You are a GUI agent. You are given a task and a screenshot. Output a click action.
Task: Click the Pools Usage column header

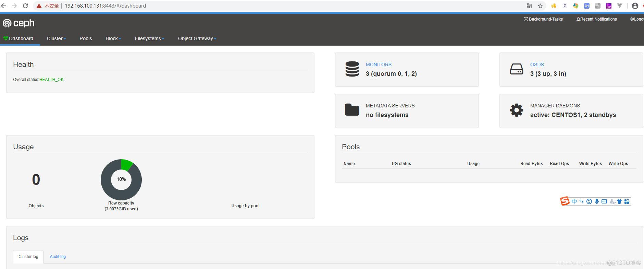click(x=473, y=164)
